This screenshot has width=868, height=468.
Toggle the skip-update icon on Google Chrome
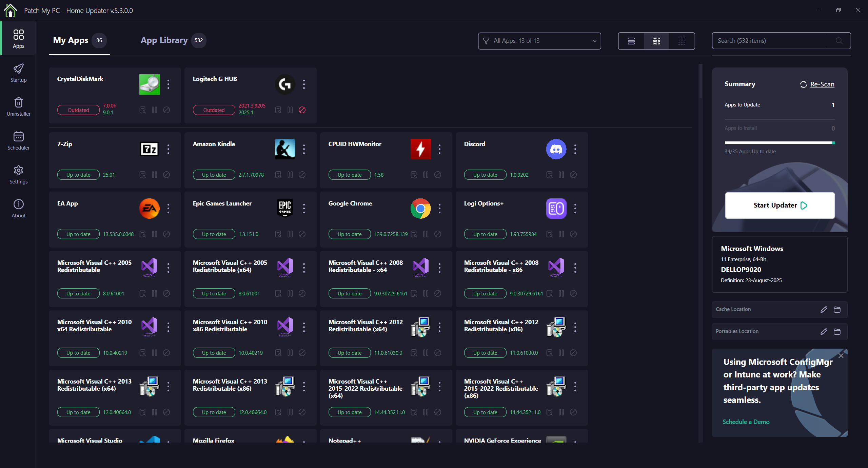pyautogui.click(x=438, y=234)
